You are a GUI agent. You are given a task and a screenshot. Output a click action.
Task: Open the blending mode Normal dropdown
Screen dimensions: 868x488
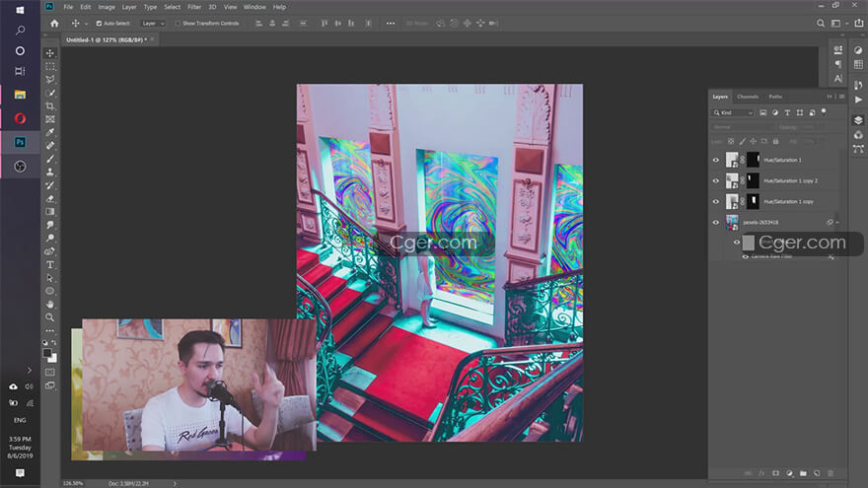(741, 127)
